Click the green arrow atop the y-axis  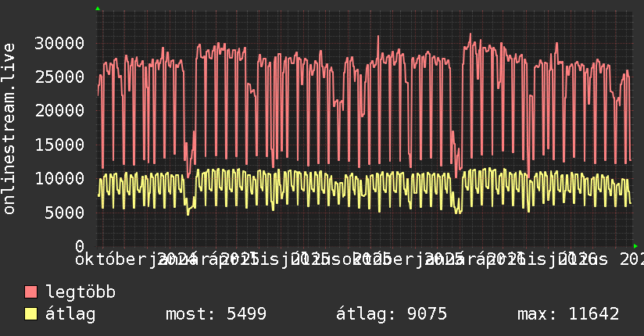click(x=98, y=9)
